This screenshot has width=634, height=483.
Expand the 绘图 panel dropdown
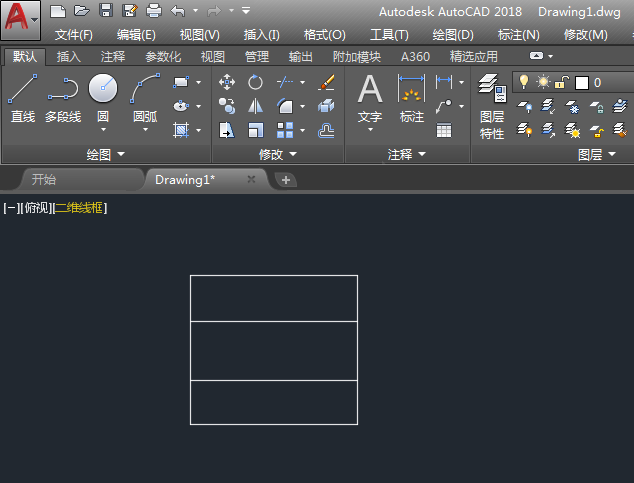(106, 154)
